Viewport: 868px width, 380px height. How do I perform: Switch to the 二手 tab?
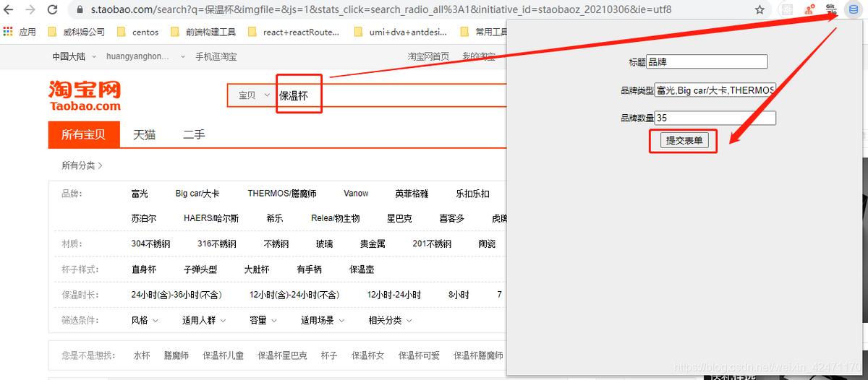[193, 134]
